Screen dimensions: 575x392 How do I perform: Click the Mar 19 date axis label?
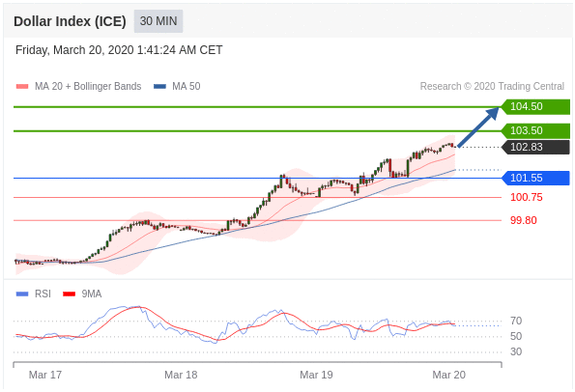coord(316,375)
